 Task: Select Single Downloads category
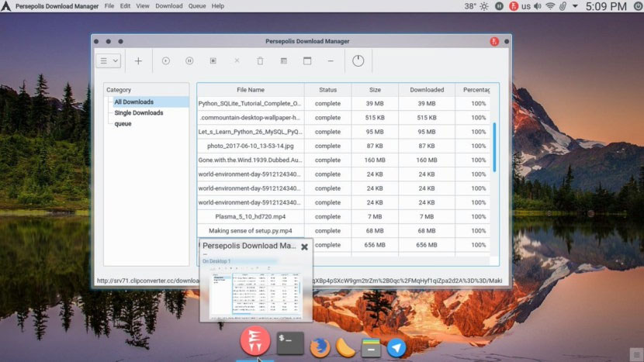(x=139, y=113)
